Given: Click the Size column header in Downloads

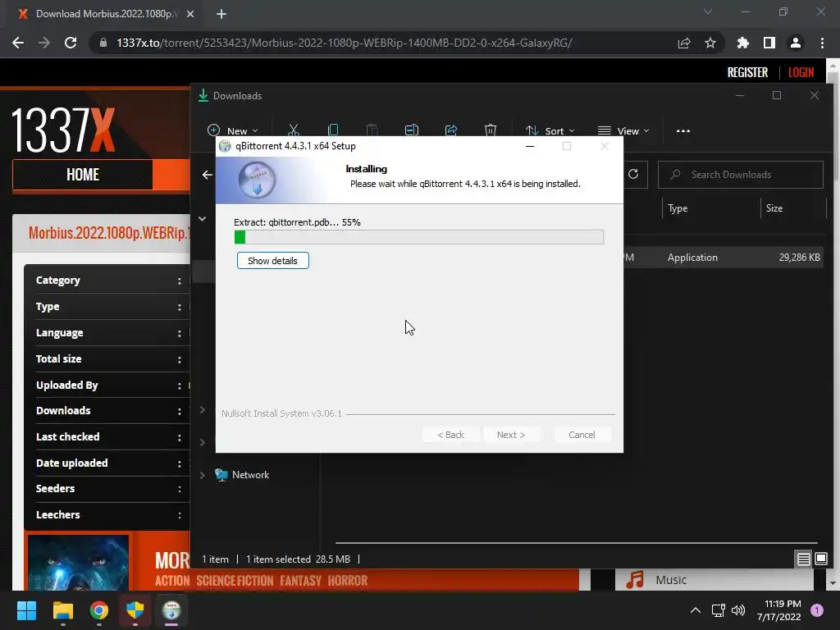Looking at the screenshot, I should [774, 208].
